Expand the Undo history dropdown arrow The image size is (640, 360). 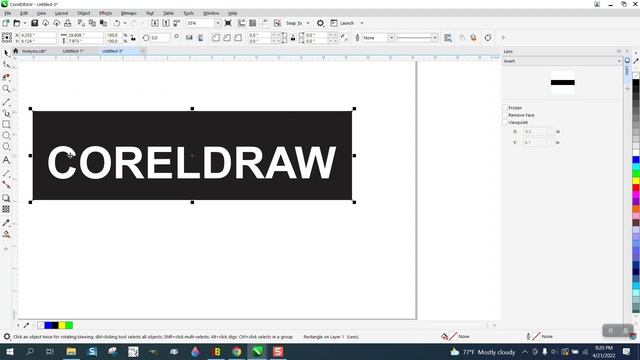pyautogui.click(x=125, y=23)
